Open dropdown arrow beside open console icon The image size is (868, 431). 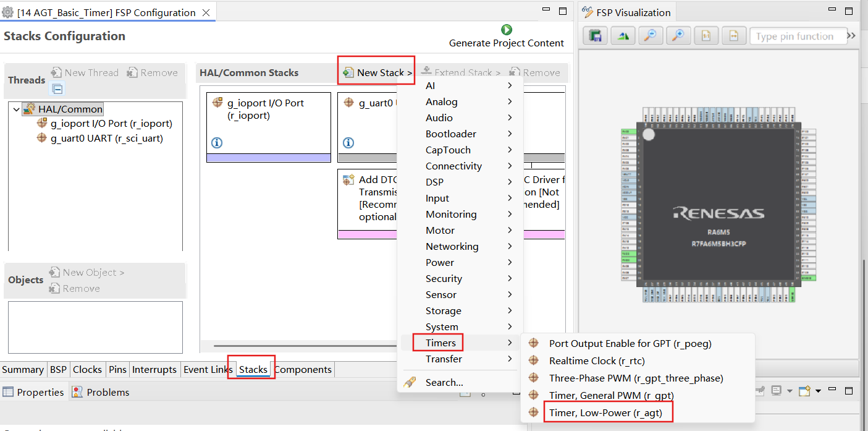pos(789,391)
